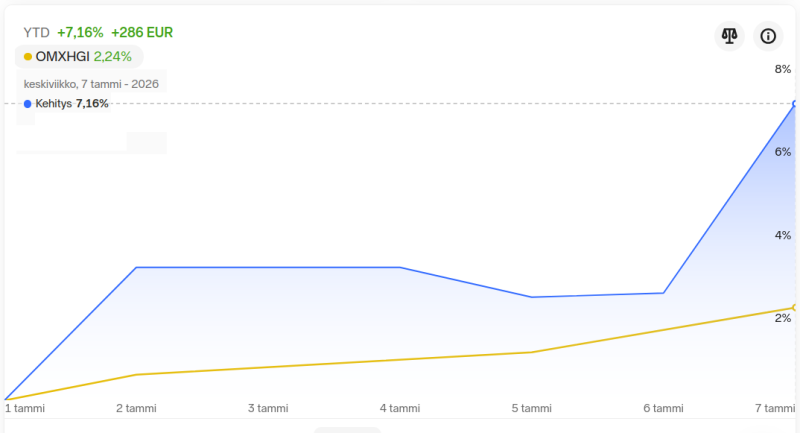Click the +286 EUR gain value

pos(142,32)
